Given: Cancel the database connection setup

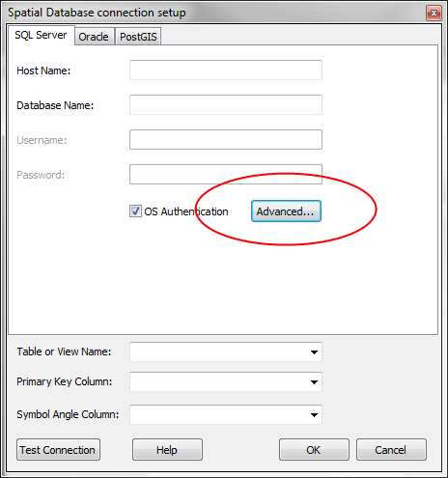Looking at the screenshot, I should (391, 450).
